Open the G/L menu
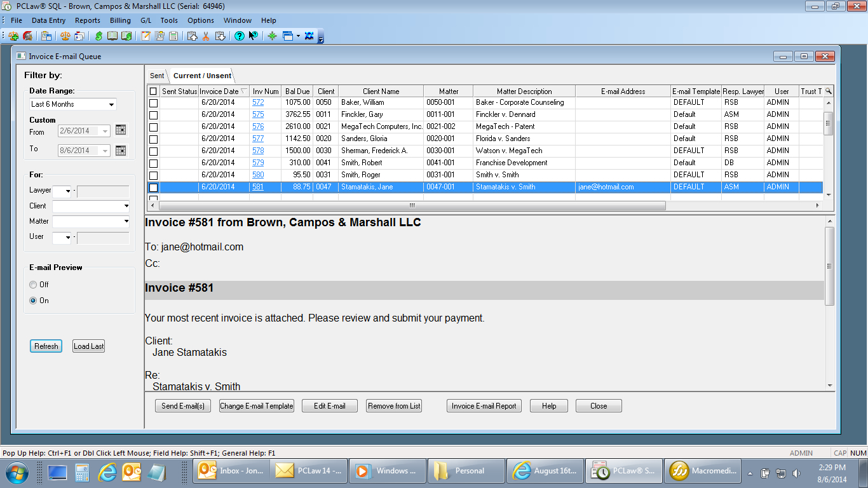This screenshot has height=488, width=868. pyautogui.click(x=146, y=20)
